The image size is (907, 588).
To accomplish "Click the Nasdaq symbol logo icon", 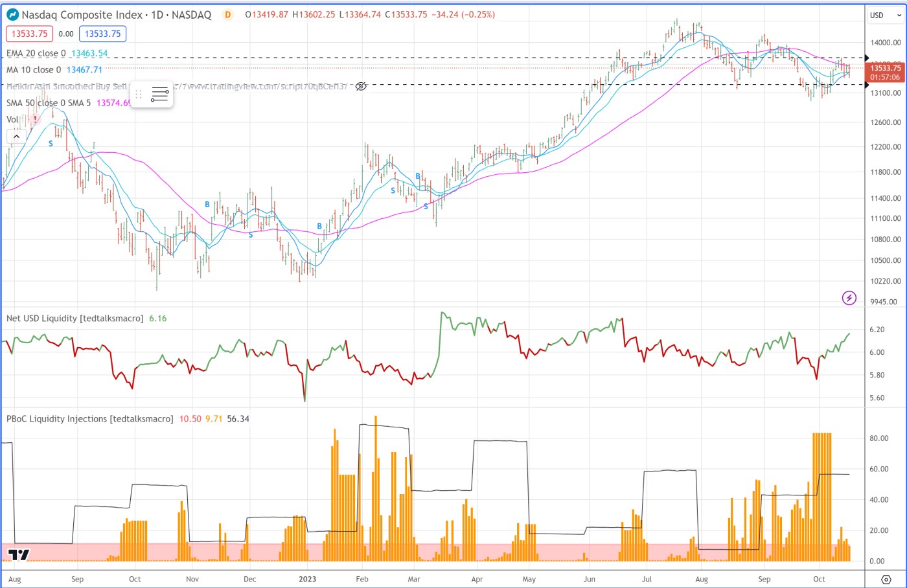I will pyautogui.click(x=12, y=14).
